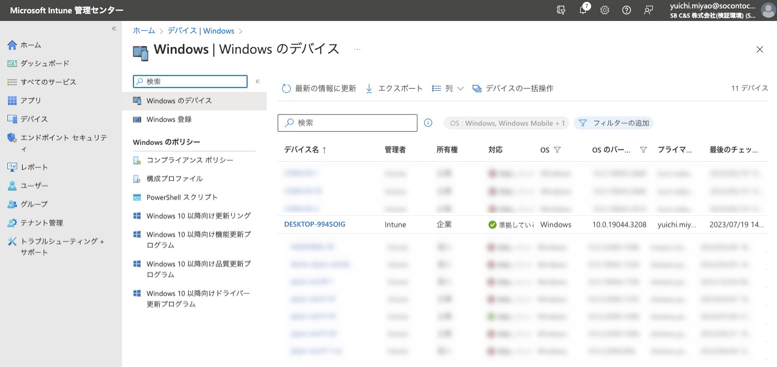Open the Dashboard (ダッシュボード) sidebar item
The height and width of the screenshot is (367, 777).
(x=38, y=63)
